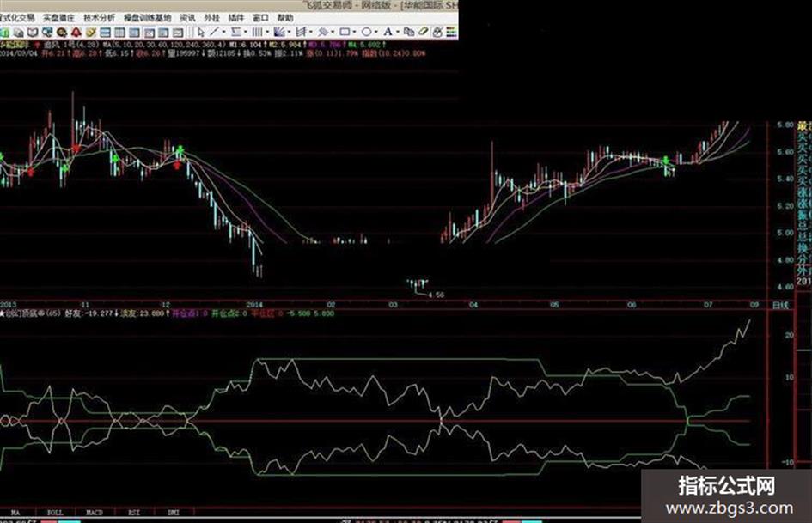This screenshot has height=523, width=812.
Task: Select the ellipse drawing tool
Action: [x=367, y=32]
